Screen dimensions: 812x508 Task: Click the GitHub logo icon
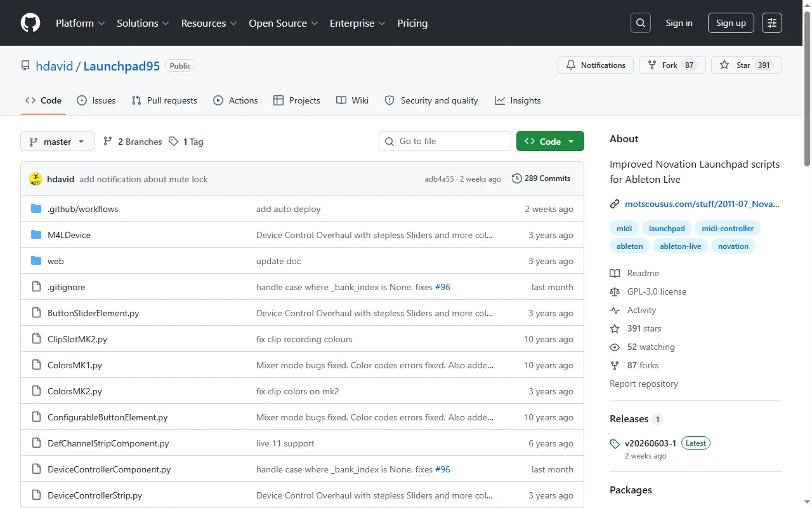pyautogui.click(x=30, y=23)
